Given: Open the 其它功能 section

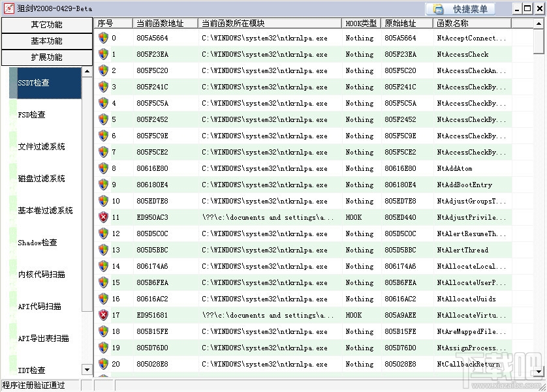Looking at the screenshot, I should 47,25.
